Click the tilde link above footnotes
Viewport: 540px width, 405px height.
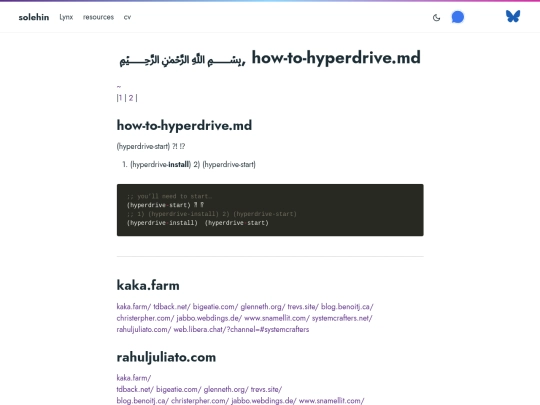(x=119, y=87)
